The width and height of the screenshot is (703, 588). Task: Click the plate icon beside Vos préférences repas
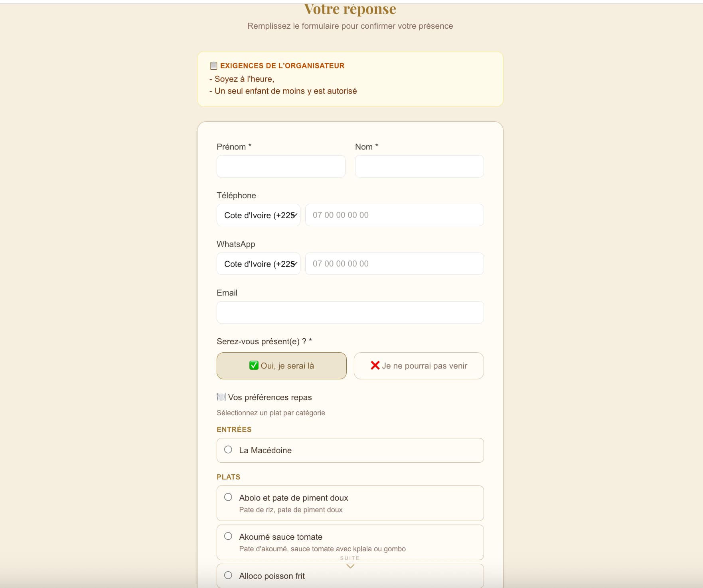tap(221, 397)
